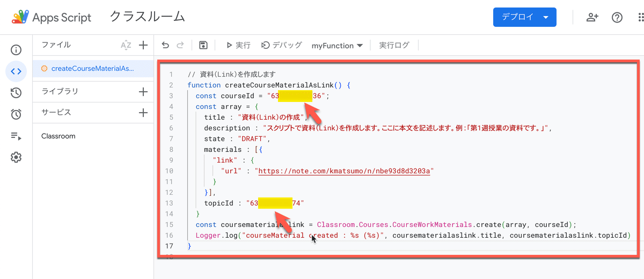Click the description string on line 6
Screen dimensions: 644x279
407,128
